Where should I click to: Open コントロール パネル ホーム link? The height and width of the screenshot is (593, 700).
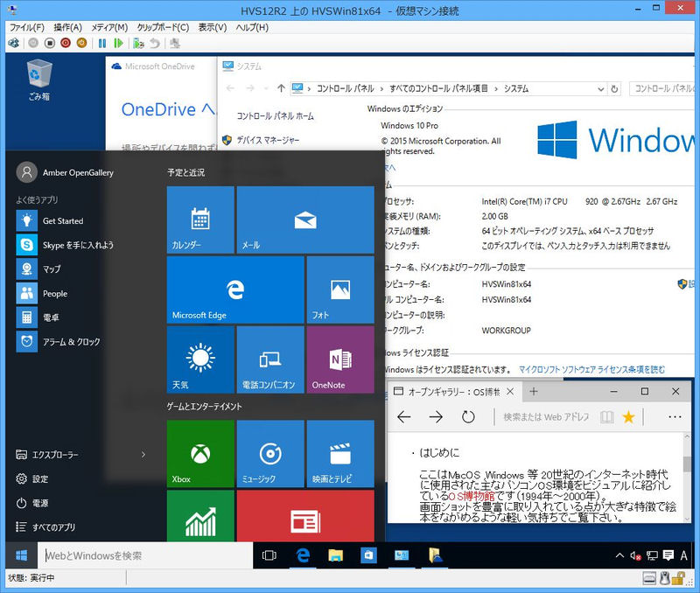(x=275, y=116)
